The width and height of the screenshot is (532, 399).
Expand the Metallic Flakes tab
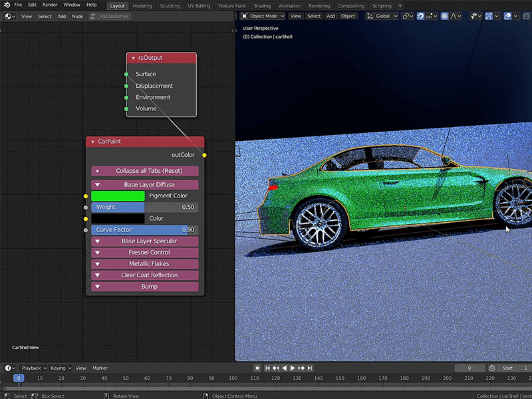(x=145, y=264)
